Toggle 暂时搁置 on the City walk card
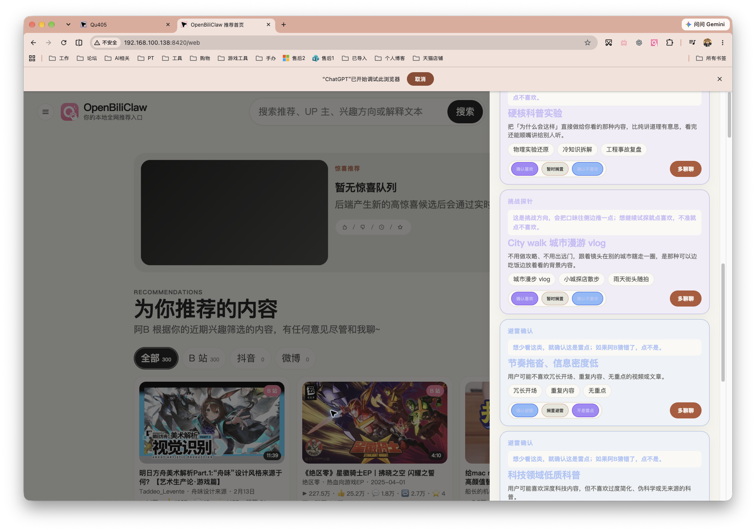This screenshot has width=756, height=532. [x=555, y=299]
